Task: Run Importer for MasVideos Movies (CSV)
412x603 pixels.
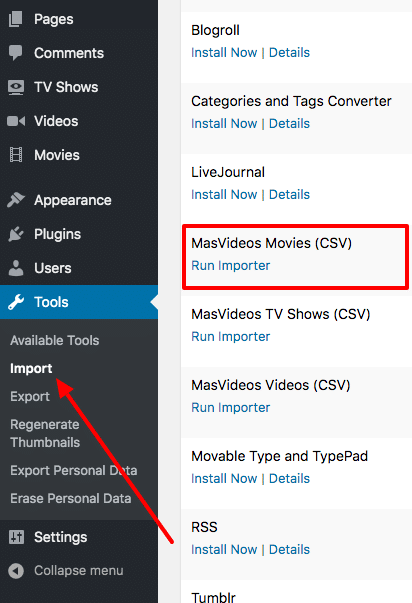Action: pyautogui.click(x=231, y=266)
